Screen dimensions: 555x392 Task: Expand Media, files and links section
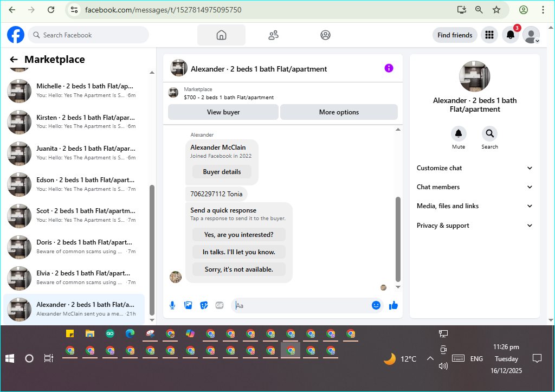(x=475, y=206)
